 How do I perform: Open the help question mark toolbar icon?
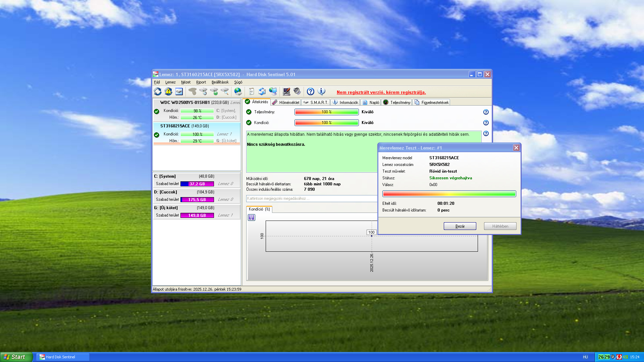pos(311,92)
